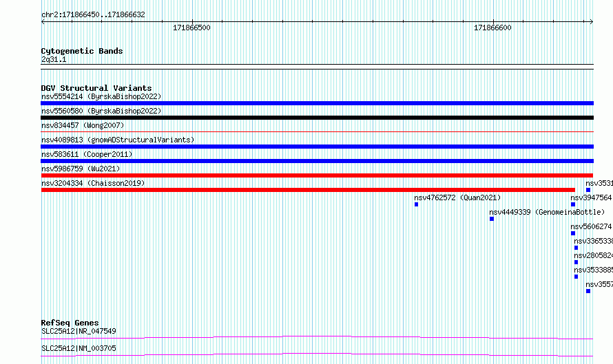Click the nsv4449339 (GenomeinaBottle) label
The image size is (613, 364).
click(x=547, y=212)
